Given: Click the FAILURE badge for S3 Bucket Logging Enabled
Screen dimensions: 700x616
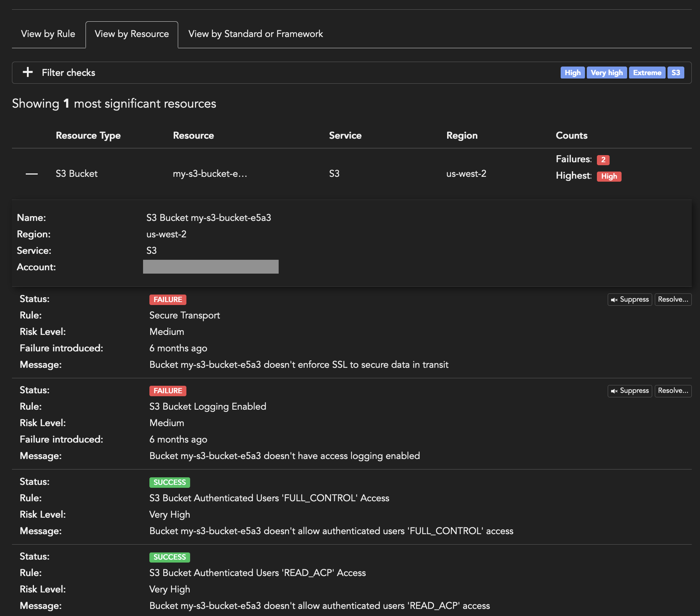Looking at the screenshot, I should coord(168,391).
